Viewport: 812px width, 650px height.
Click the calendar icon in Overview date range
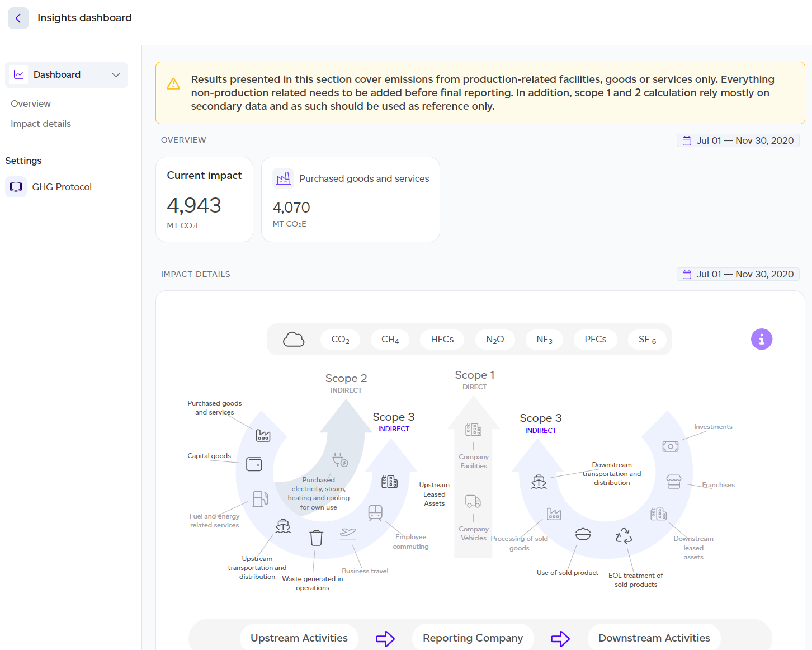[x=687, y=141]
